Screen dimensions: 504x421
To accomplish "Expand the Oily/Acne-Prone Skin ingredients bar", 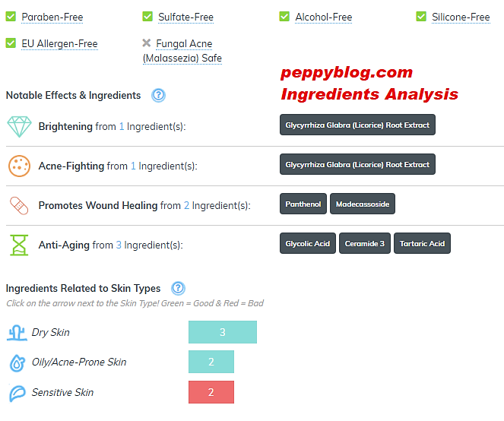I will (x=211, y=362).
